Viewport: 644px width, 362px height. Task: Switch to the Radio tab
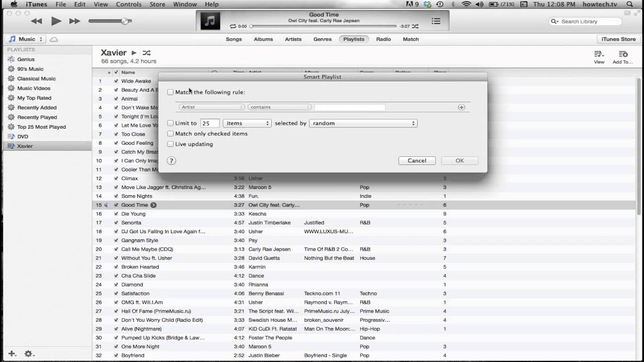point(383,39)
